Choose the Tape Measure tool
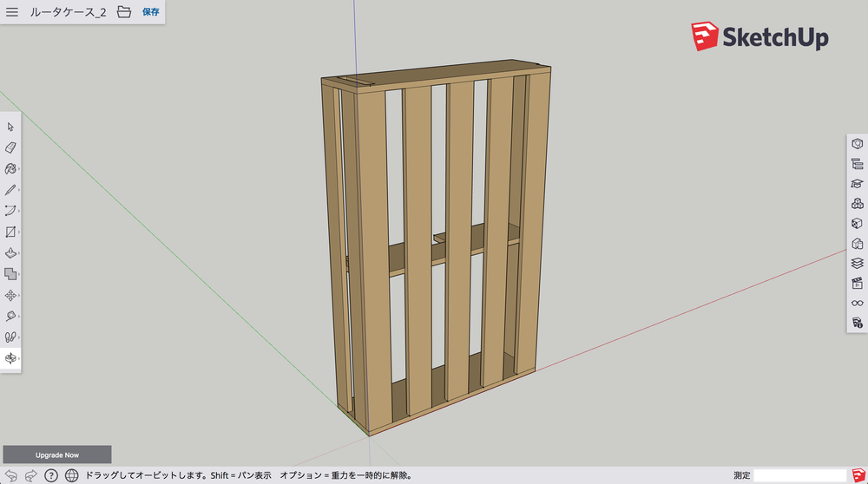This screenshot has width=868, height=484. pyautogui.click(x=10, y=316)
